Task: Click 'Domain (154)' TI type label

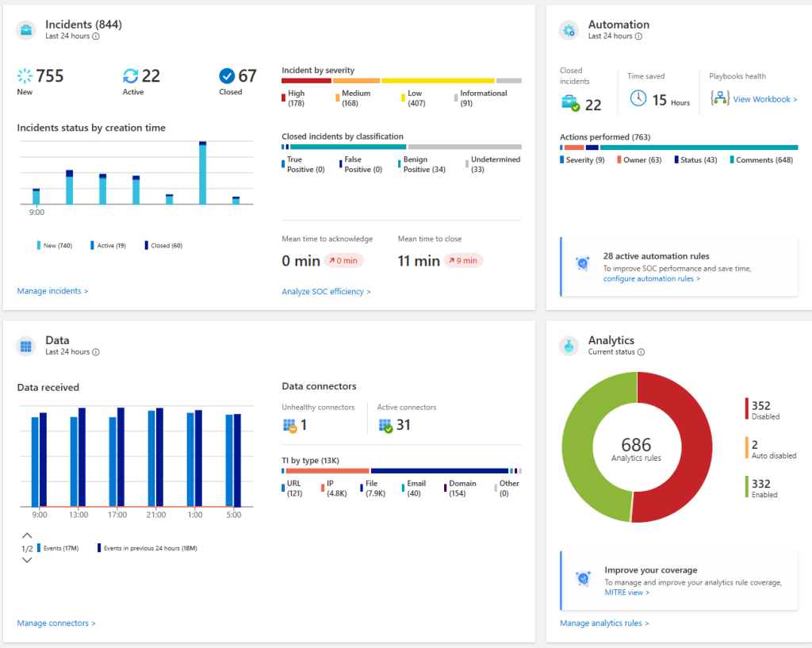Action: point(462,488)
